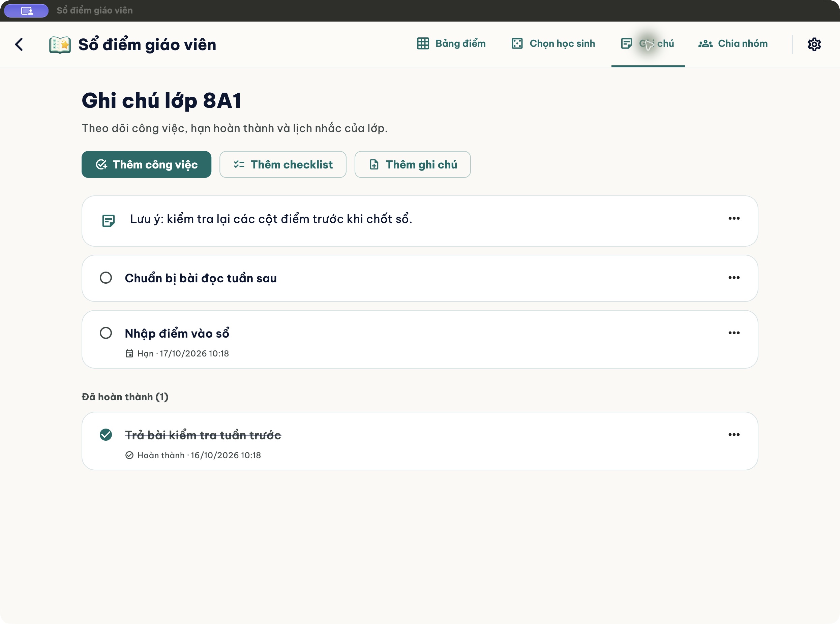This screenshot has width=840, height=624.
Task: Open more options for 'Chuẩn bị bài đọc tuần sau'
Action: pos(734,278)
